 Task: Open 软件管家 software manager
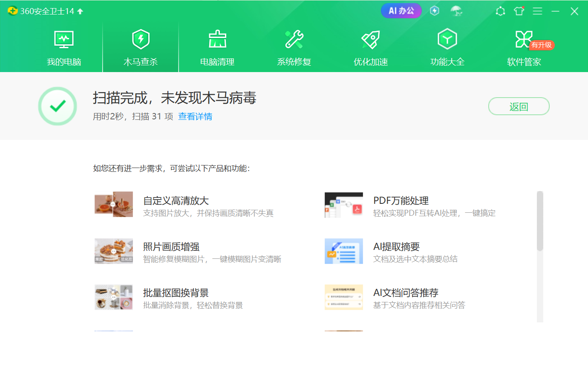point(524,48)
